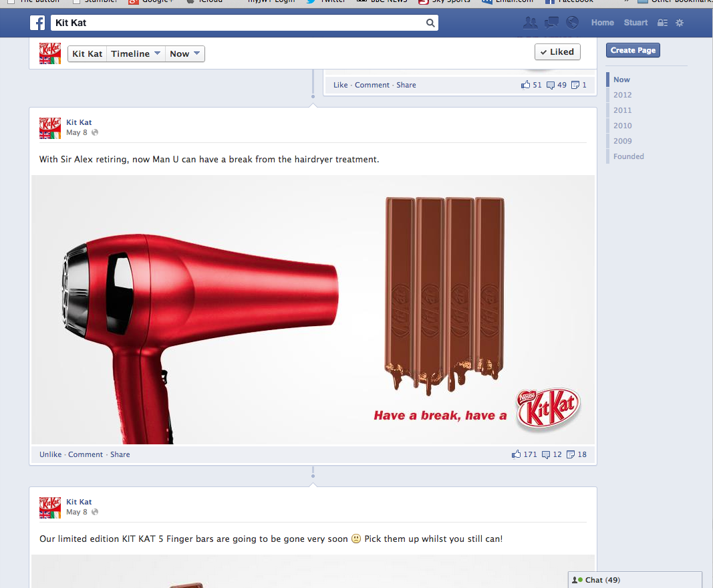Open the Notifications globe icon
Viewport: 713px width, 588px height.
tap(572, 22)
